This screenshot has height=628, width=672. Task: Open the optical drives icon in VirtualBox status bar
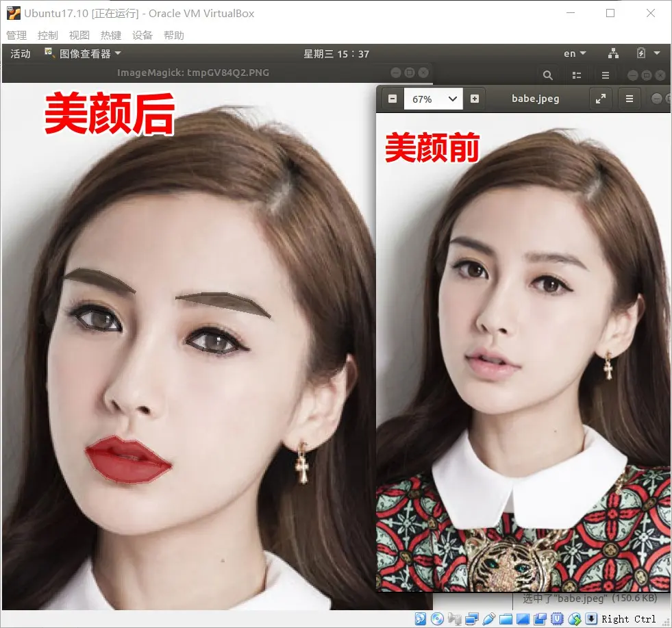(x=436, y=618)
